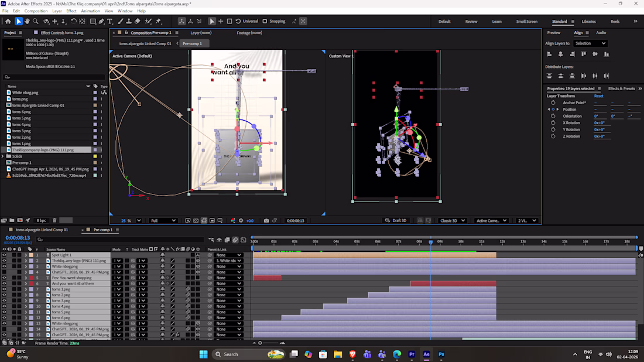Activate the Puppet Pin tool
Screen dimensions: 644x362
(158, 21)
